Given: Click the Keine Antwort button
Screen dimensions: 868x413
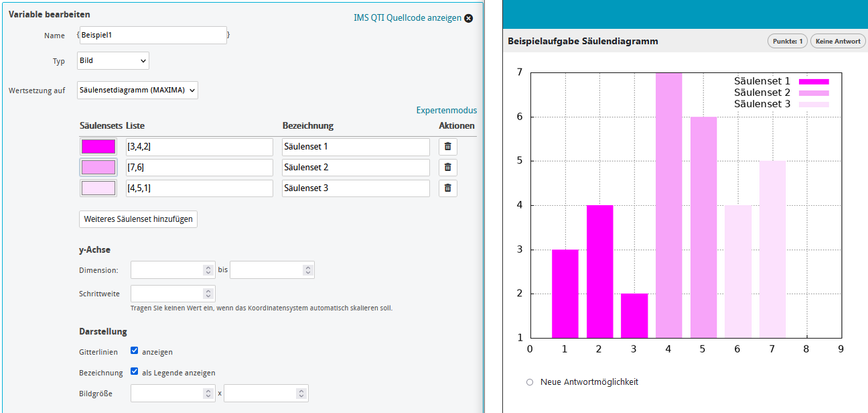Looking at the screenshot, I should (837, 40).
